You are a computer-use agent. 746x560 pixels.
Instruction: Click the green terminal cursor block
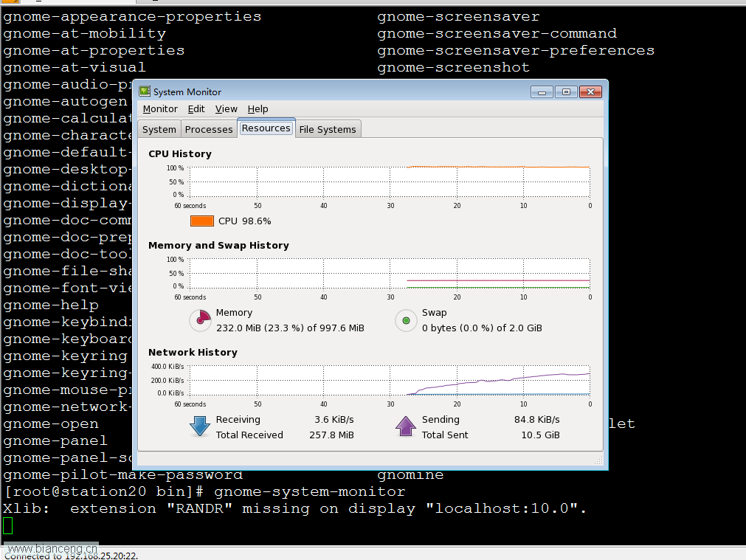point(7,526)
